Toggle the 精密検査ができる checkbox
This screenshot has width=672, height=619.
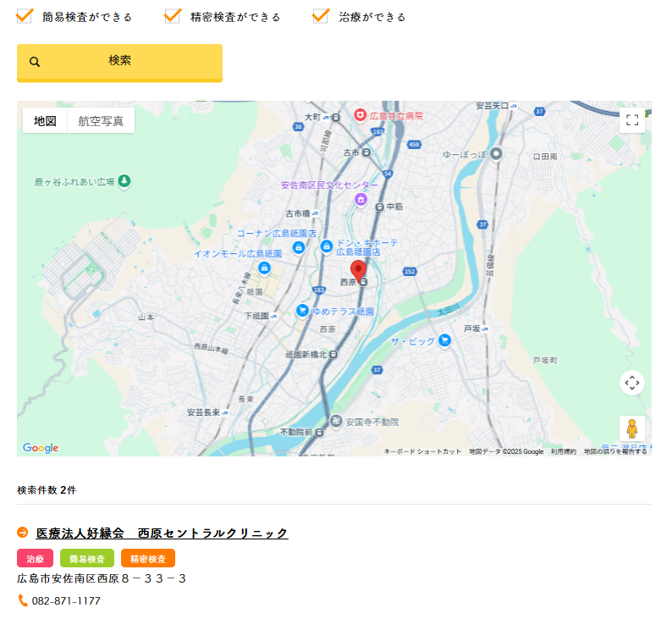click(173, 16)
